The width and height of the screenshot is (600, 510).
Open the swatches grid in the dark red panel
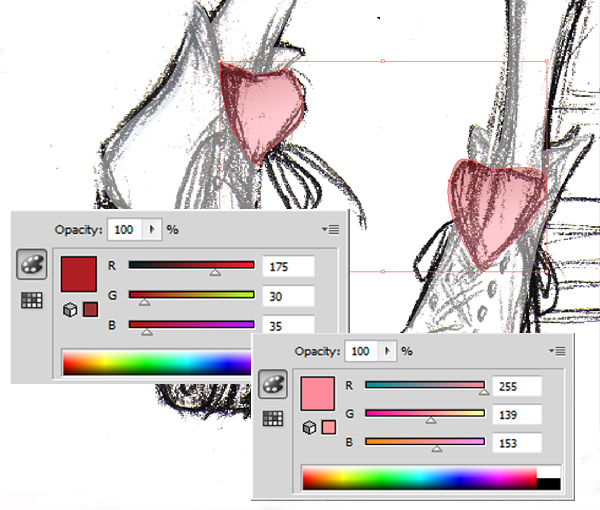pyautogui.click(x=31, y=300)
